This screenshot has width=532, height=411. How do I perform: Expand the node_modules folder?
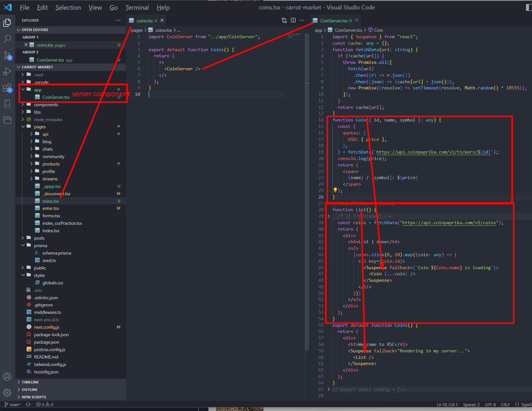pyautogui.click(x=71, y=120)
